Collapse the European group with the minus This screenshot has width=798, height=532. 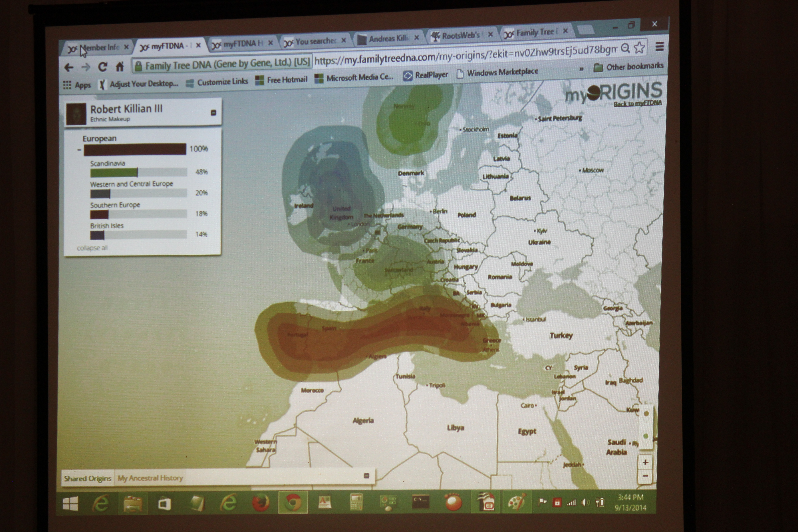[79, 150]
